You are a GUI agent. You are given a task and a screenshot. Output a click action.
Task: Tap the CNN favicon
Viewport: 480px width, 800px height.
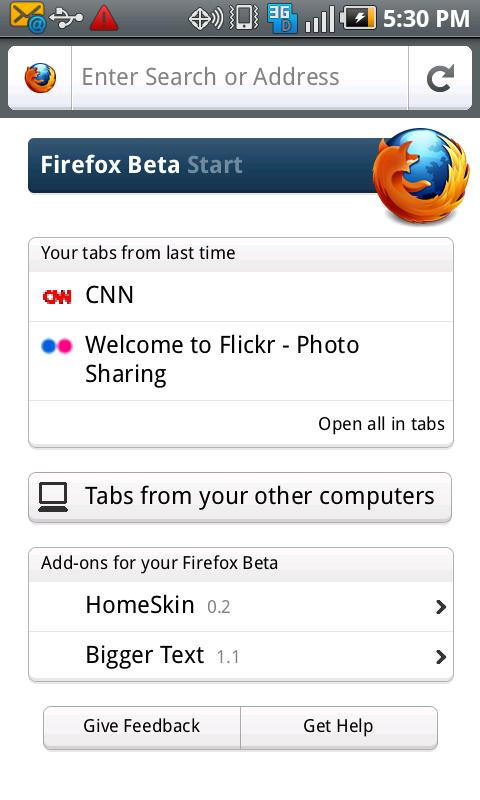(x=57, y=296)
